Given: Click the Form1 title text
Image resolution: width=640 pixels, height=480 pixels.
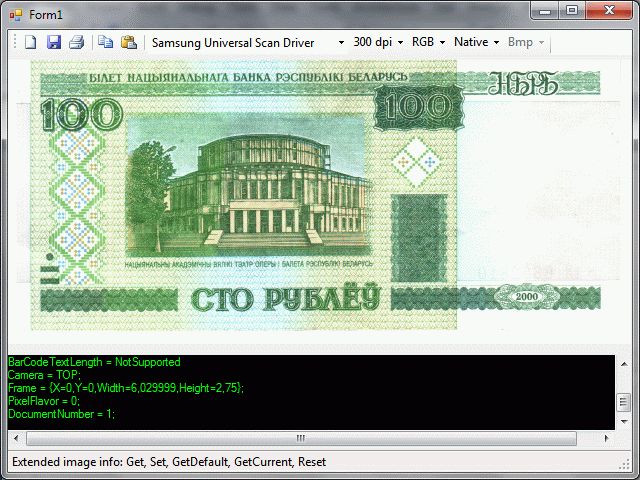Looking at the screenshot, I should pyautogui.click(x=46, y=15).
